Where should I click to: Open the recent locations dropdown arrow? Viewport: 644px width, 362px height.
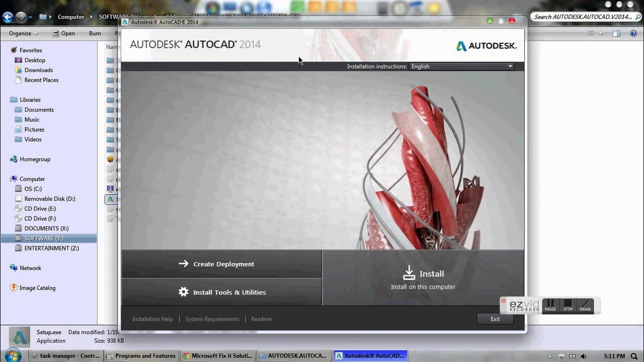click(x=31, y=17)
